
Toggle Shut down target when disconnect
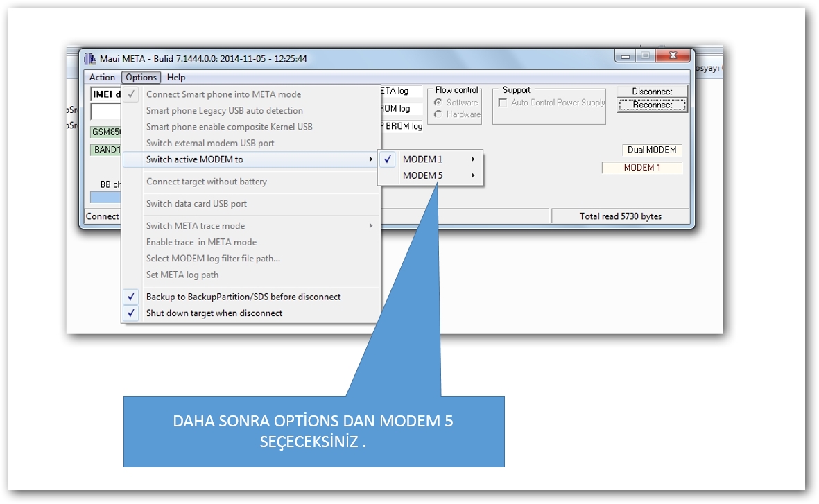214,313
